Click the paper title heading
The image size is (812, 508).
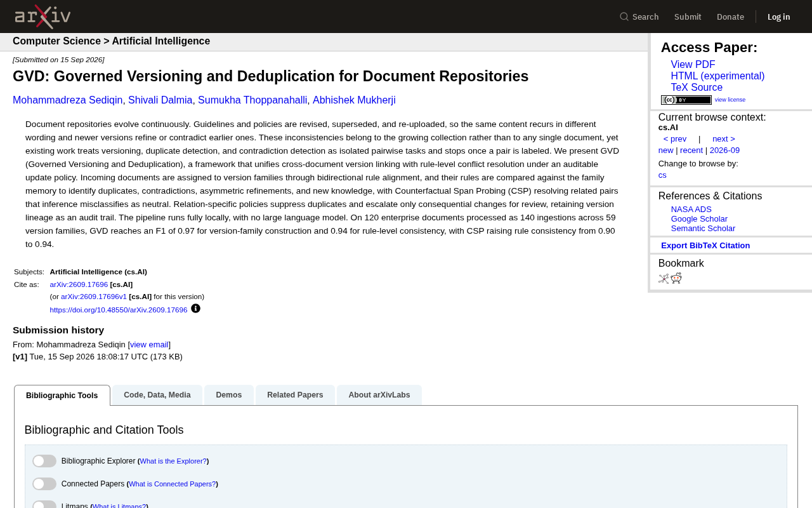point(271,76)
